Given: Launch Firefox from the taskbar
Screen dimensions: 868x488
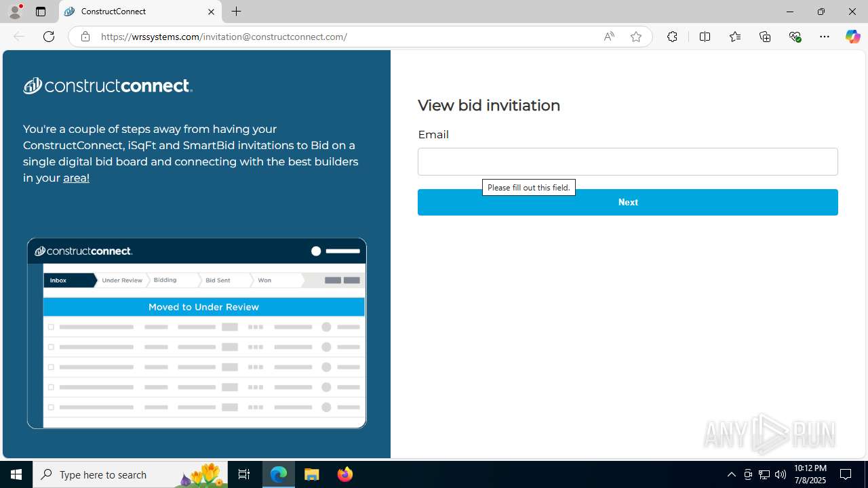Looking at the screenshot, I should click(345, 474).
